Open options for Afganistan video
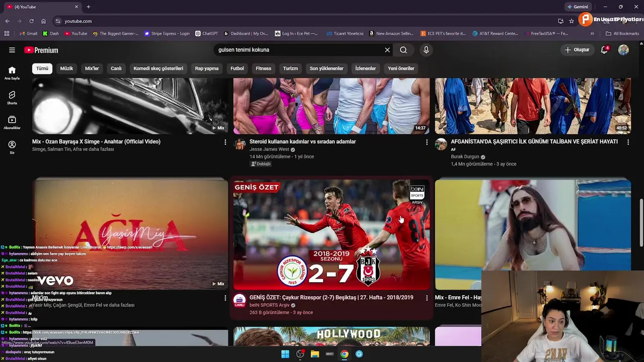This screenshot has width=644, height=362. coord(628,142)
